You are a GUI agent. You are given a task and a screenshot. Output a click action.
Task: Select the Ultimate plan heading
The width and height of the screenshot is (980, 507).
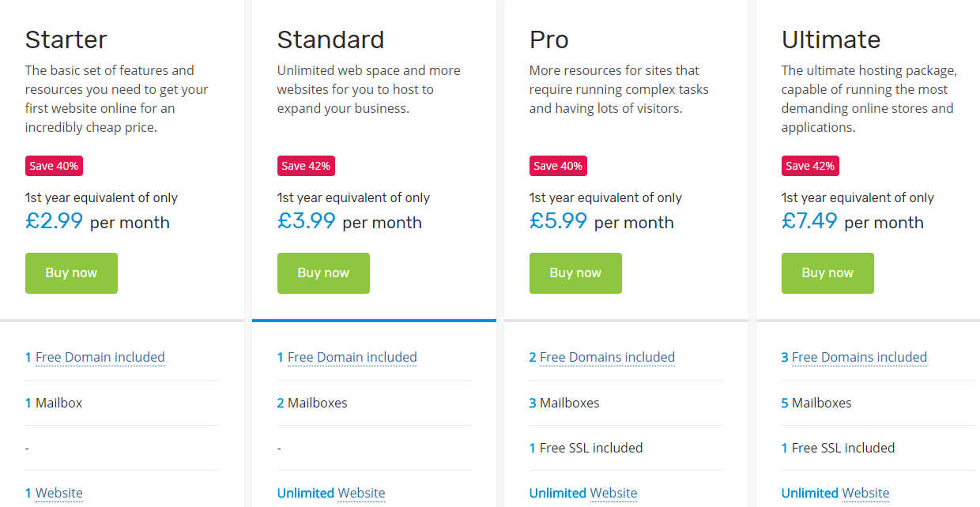pyautogui.click(x=831, y=39)
